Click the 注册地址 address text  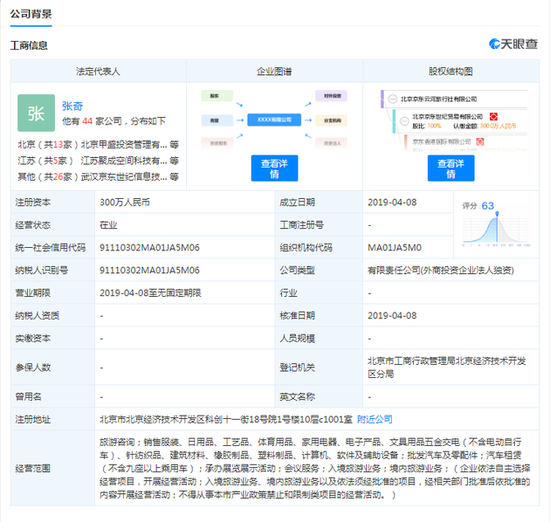226,419
